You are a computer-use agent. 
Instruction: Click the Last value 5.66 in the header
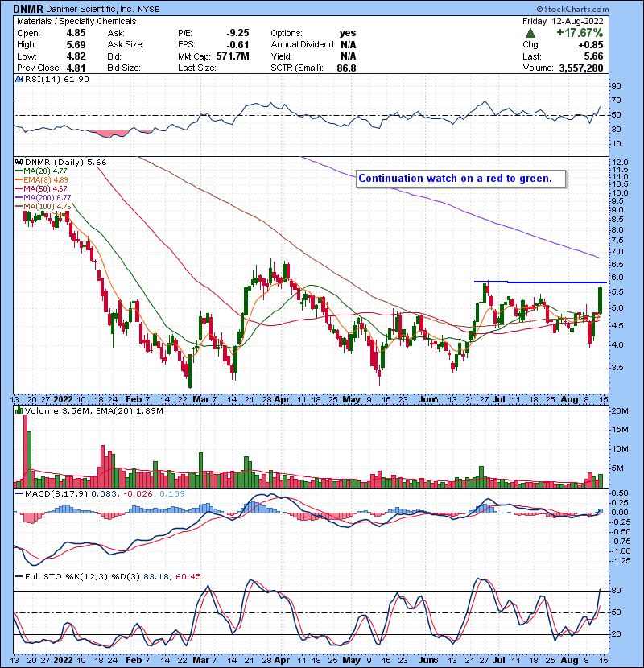[x=594, y=56]
